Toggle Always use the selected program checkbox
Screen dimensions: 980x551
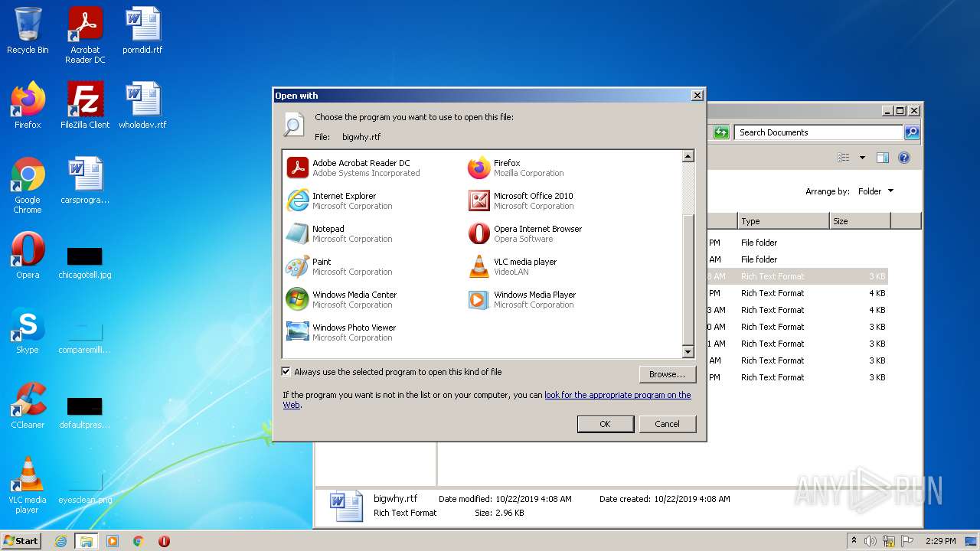286,372
